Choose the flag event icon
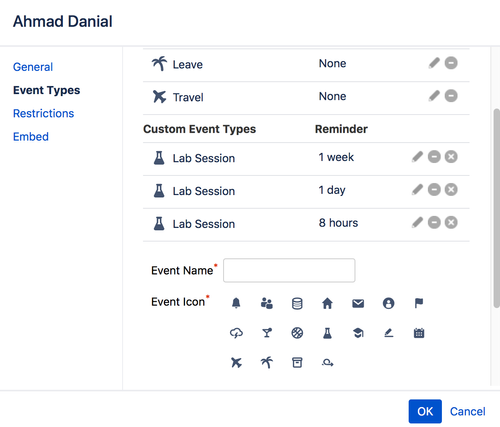This screenshot has width=500, height=427. [419, 303]
